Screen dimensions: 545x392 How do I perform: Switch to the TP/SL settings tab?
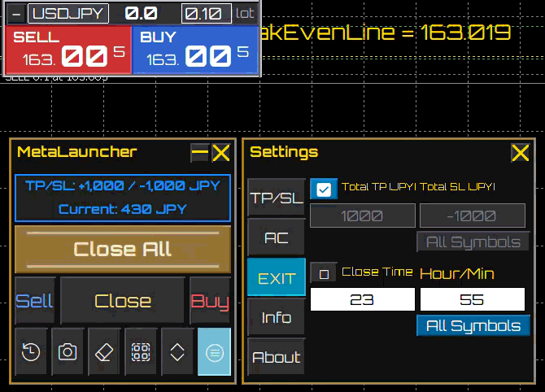(x=277, y=198)
